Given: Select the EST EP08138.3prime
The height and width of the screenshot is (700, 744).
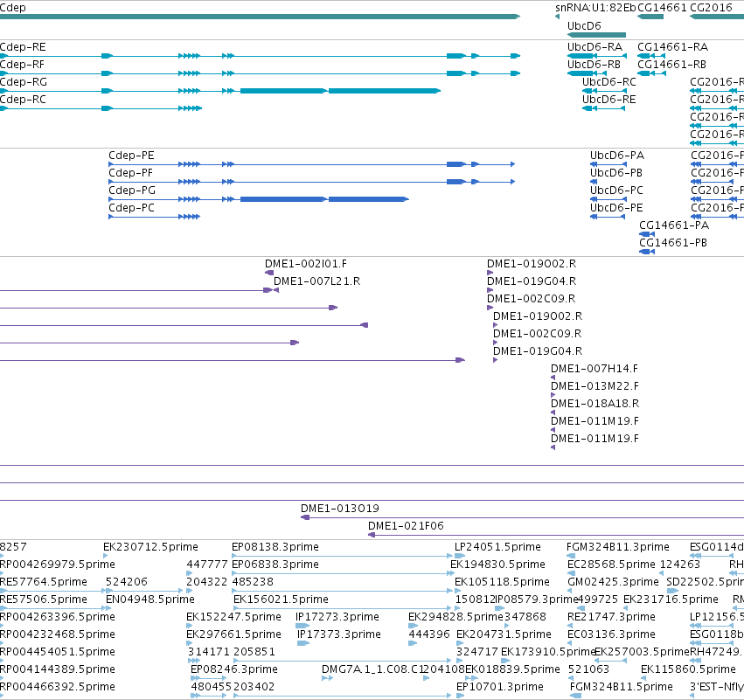Looking at the screenshot, I should (x=275, y=547).
